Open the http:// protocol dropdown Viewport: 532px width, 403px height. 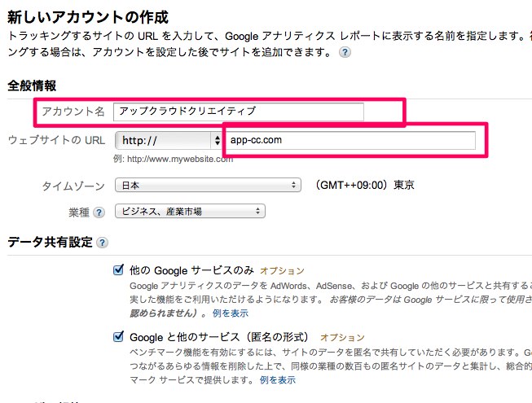[169, 140]
